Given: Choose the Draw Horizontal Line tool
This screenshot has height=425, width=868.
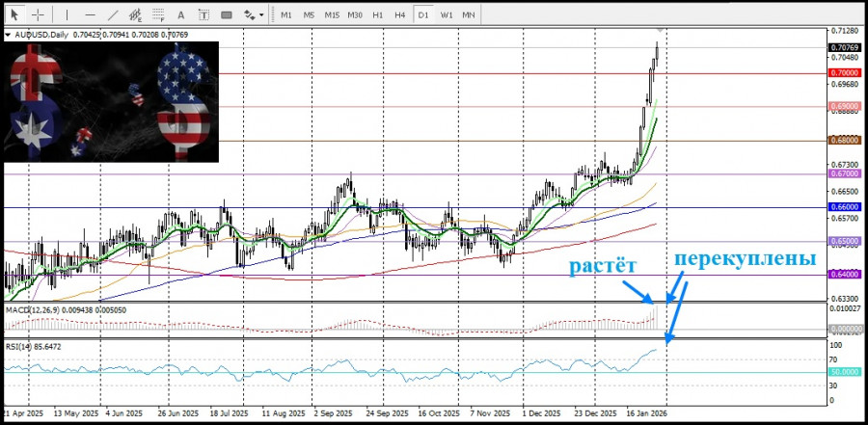Looking at the screenshot, I should [x=91, y=15].
